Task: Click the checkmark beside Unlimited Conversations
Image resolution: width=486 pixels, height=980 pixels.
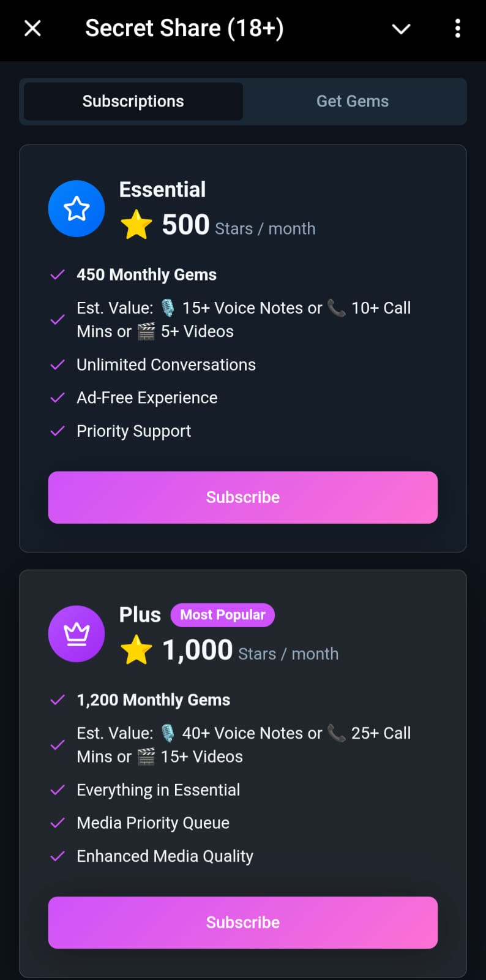Action: pyautogui.click(x=58, y=365)
